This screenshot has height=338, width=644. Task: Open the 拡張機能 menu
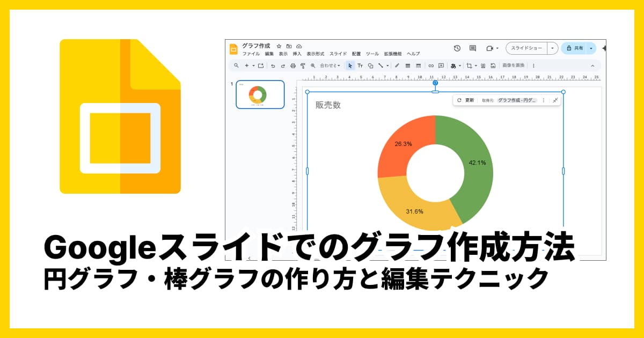[x=394, y=54]
